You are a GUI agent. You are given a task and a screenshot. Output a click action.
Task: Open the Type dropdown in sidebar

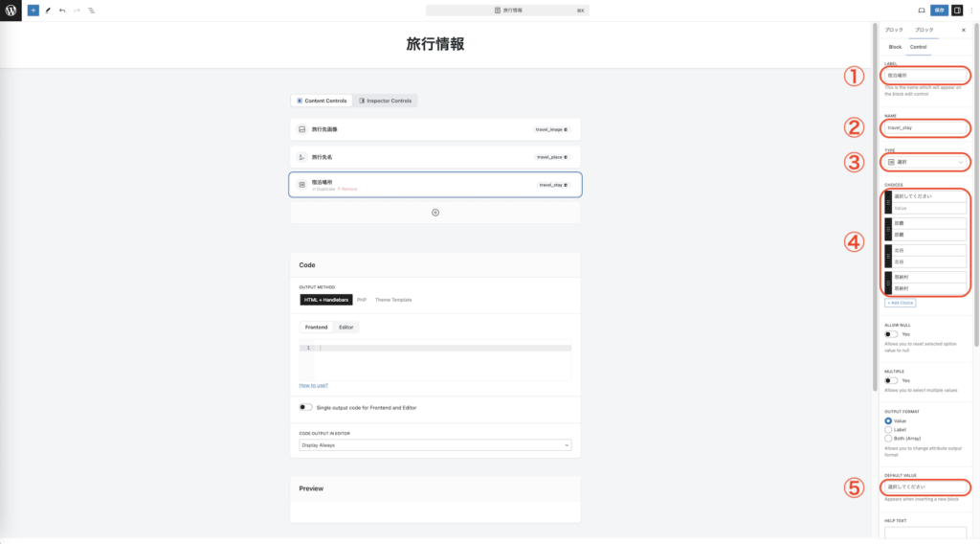tap(925, 162)
